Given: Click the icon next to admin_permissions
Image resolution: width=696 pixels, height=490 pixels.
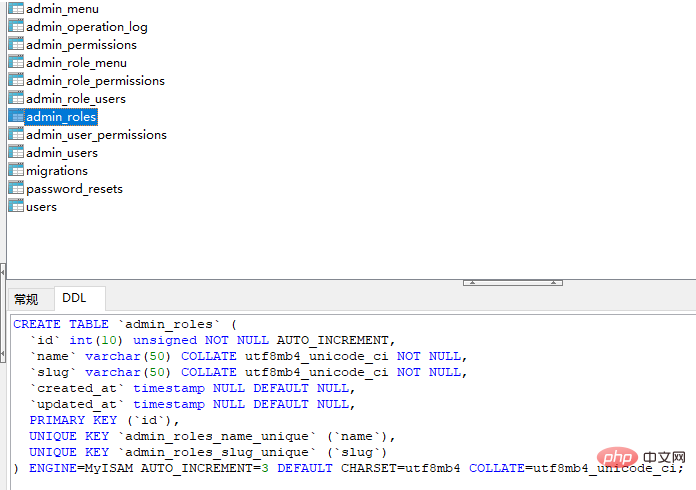Looking at the screenshot, I should tap(16, 45).
